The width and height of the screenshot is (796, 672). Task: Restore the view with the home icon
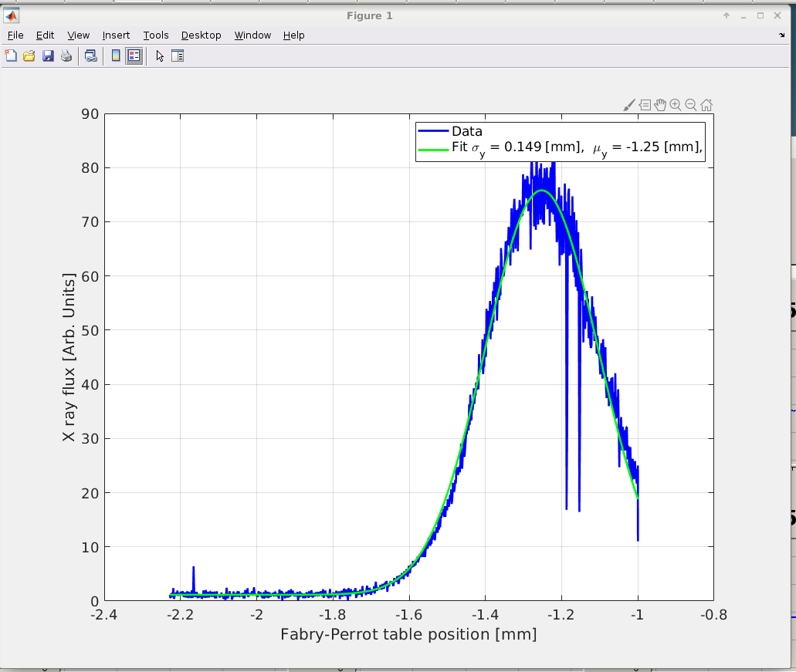click(x=706, y=105)
